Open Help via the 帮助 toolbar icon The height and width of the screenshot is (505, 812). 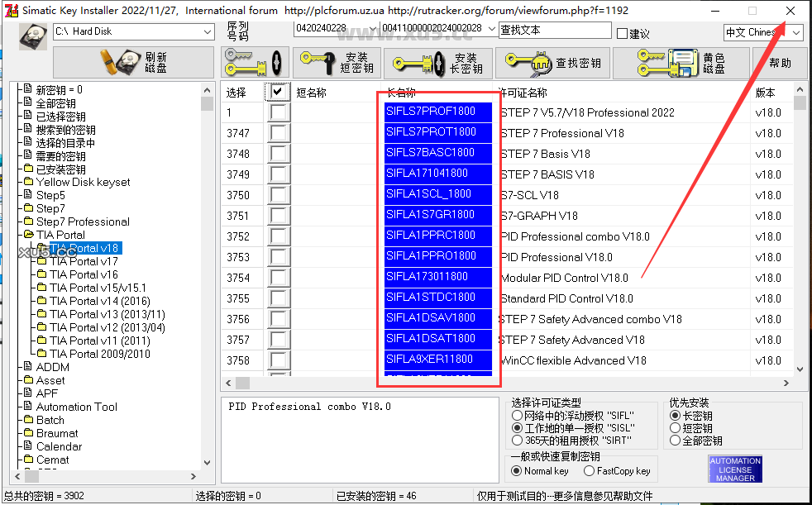[x=778, y=62]
